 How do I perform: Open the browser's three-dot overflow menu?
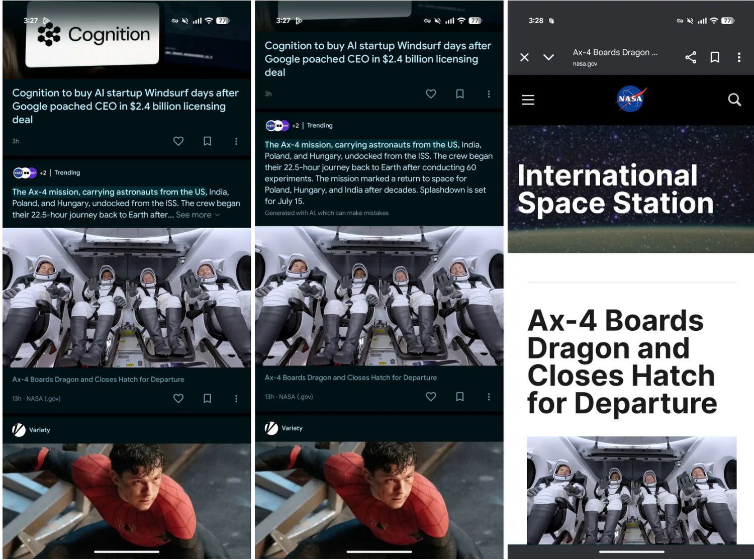click(x=738, y=57)
